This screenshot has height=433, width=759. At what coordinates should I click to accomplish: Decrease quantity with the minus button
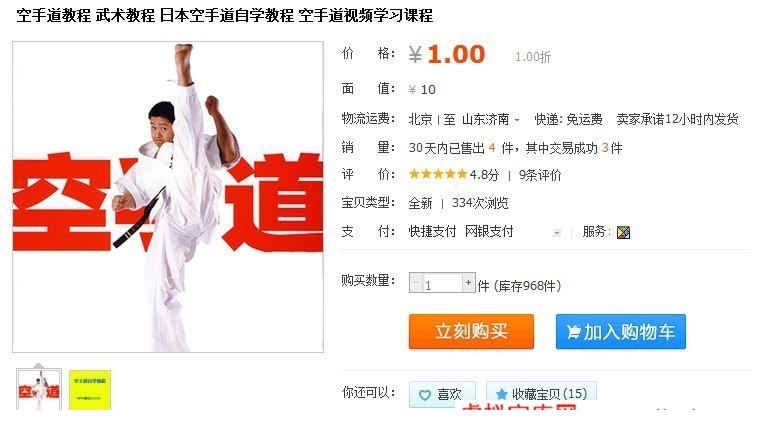pos(415,283)
